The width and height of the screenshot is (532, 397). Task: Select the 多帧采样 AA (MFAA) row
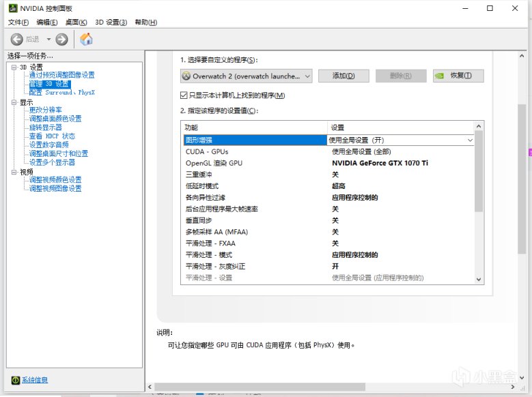coord(328,232)
